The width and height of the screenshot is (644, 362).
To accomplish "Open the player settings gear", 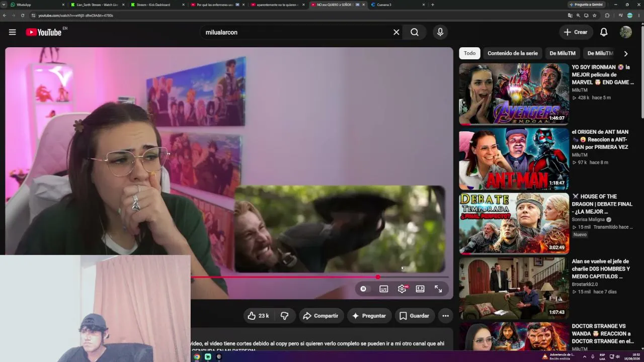I will click(x=402, y=289).
